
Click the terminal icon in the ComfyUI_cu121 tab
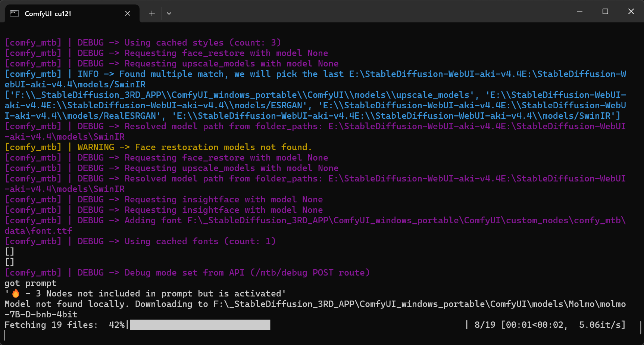(14, 13)
